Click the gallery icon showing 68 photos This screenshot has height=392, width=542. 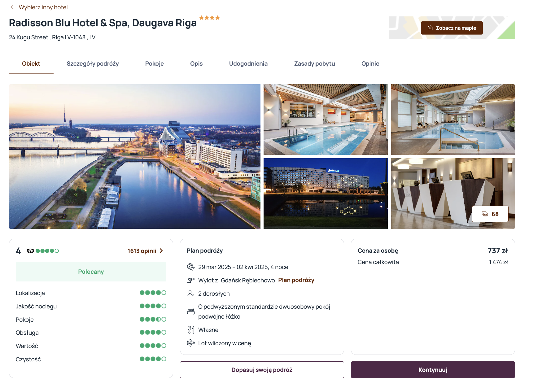click(x=485, y=214)
